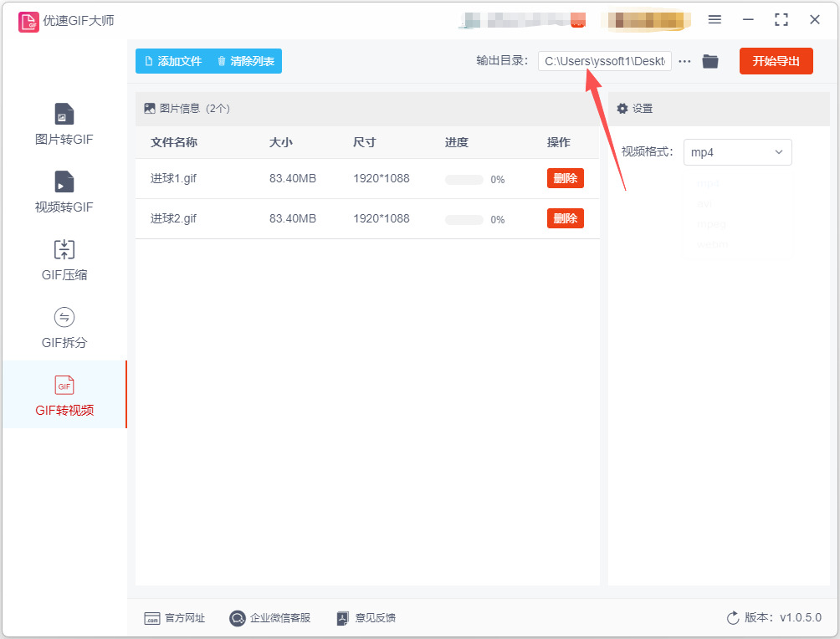Delete 进球1.gif with 删除 button
The height and width of the screenshot is (639, 840).
click(566, 178)
